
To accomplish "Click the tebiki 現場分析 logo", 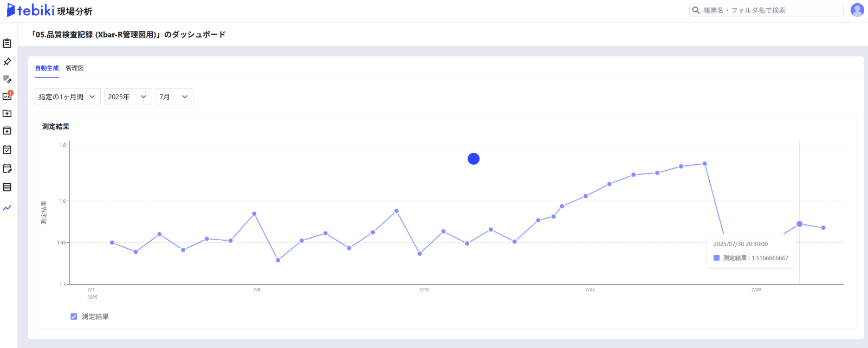I will [x=49, y=10].
